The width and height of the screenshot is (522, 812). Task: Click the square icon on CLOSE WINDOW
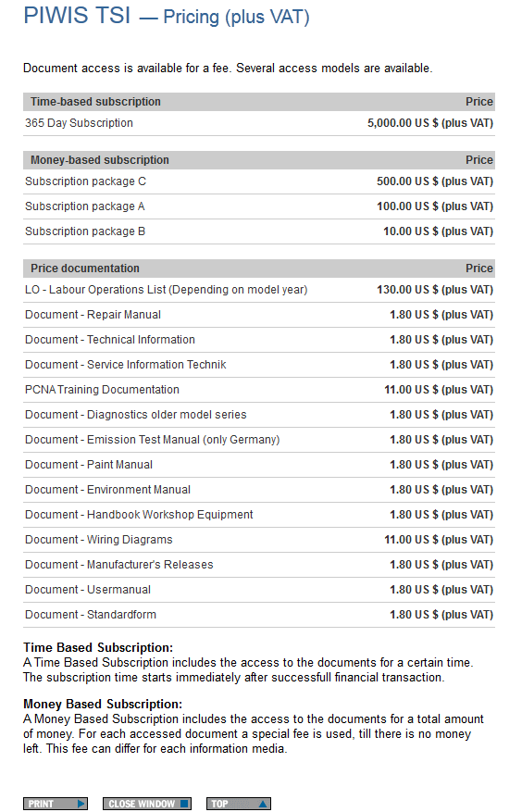coord(184,804)
